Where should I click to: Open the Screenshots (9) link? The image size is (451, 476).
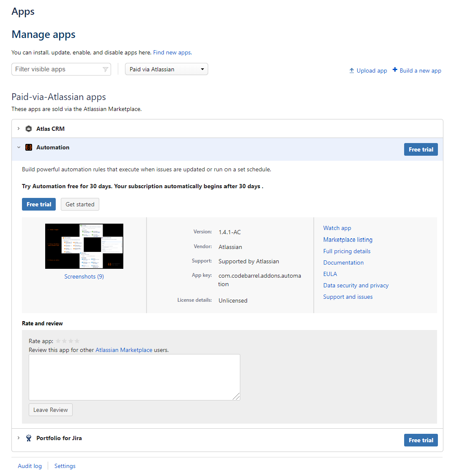coord(84,276)
